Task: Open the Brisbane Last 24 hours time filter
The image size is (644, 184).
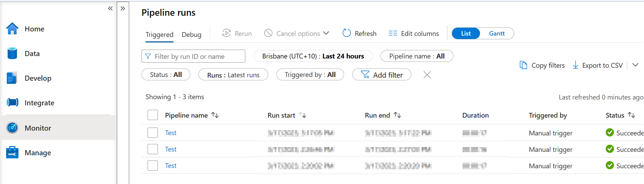Action: tap(313, 56)
